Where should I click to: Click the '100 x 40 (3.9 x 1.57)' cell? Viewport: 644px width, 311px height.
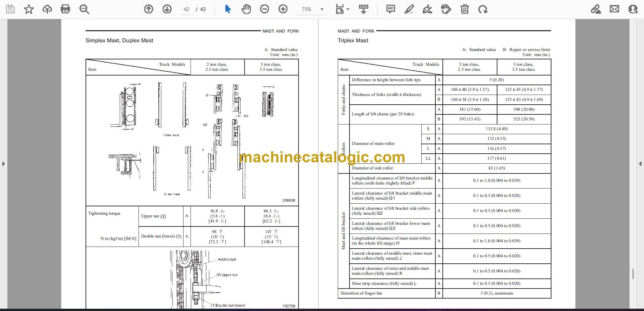click(470, 90)
